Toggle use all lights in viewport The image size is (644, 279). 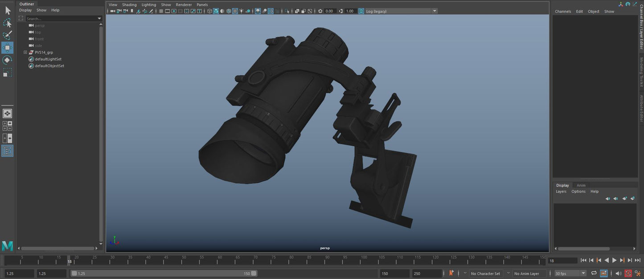coord(242,11)
